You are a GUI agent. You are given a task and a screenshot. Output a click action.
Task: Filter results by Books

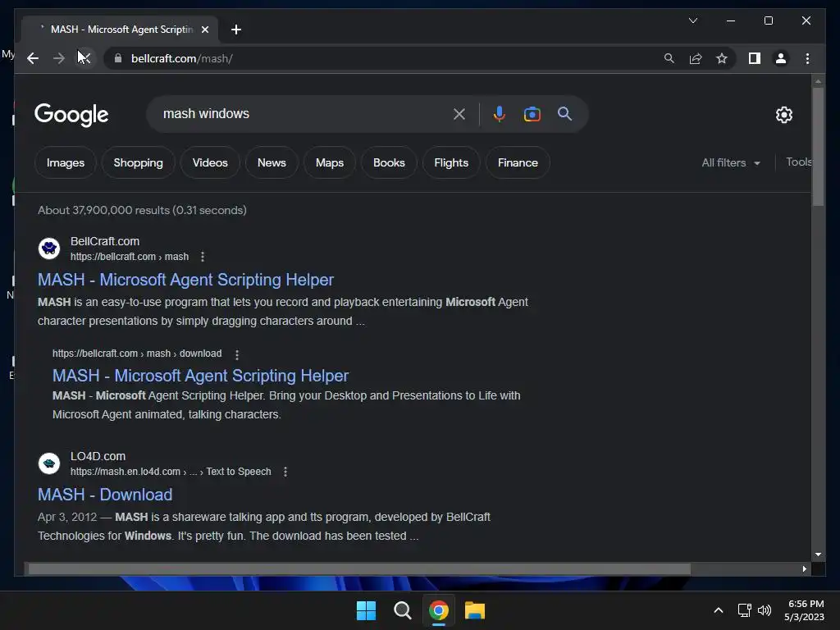(389, 163)
